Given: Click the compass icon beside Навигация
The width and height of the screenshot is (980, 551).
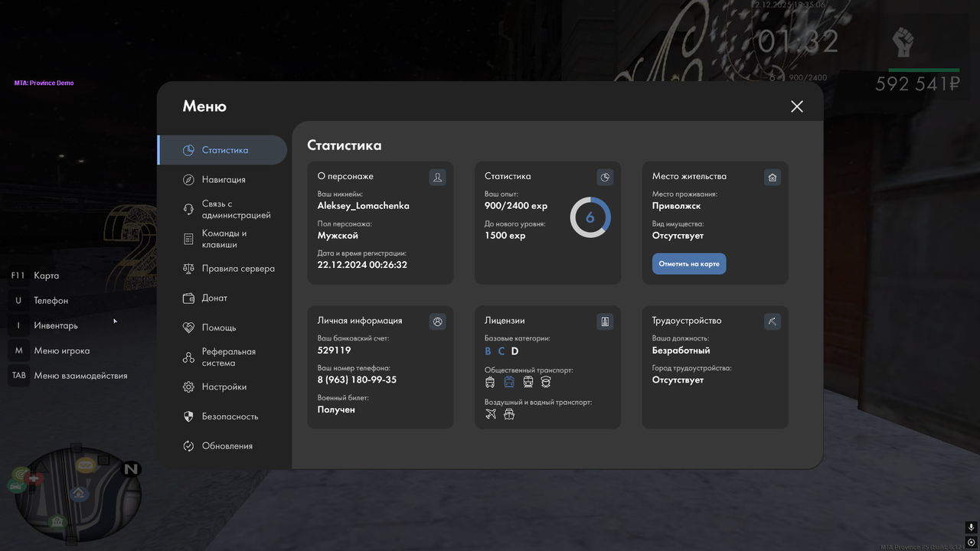Looking at the screenshot, I should [188, 180].
